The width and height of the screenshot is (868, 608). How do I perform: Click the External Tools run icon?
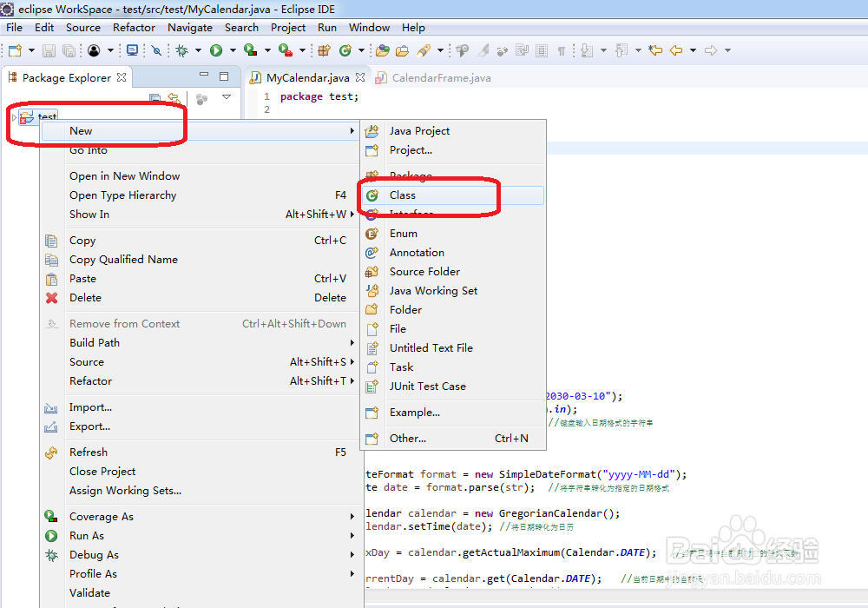pyautogui.click(x=285, y=50)
